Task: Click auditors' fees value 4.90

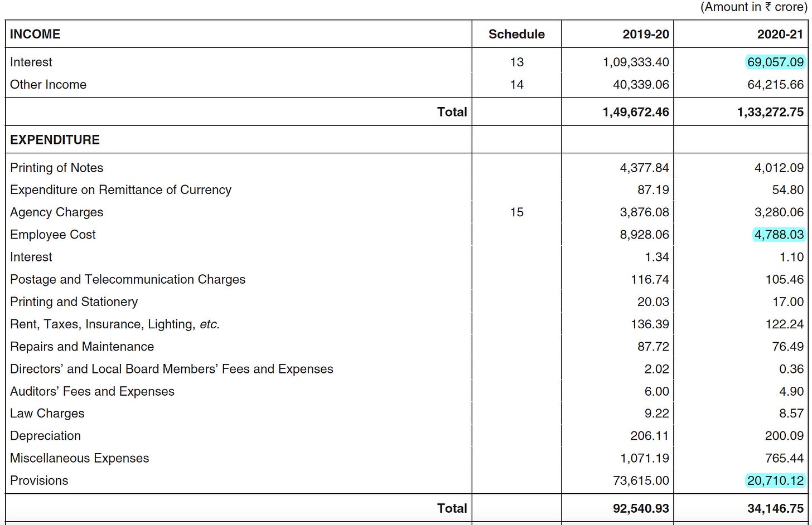Action: (x=792, y=391)
